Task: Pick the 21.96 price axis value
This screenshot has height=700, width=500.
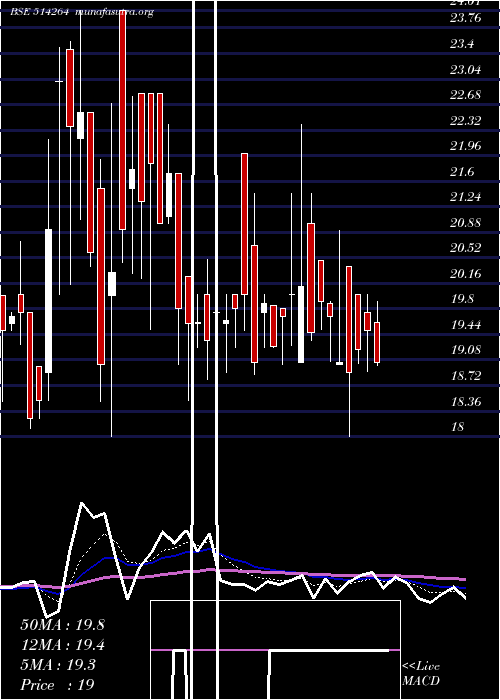Action: (x=466, y=146)
